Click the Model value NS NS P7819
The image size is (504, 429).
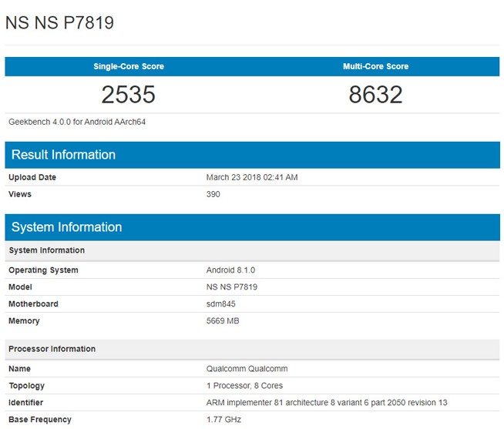231,287
